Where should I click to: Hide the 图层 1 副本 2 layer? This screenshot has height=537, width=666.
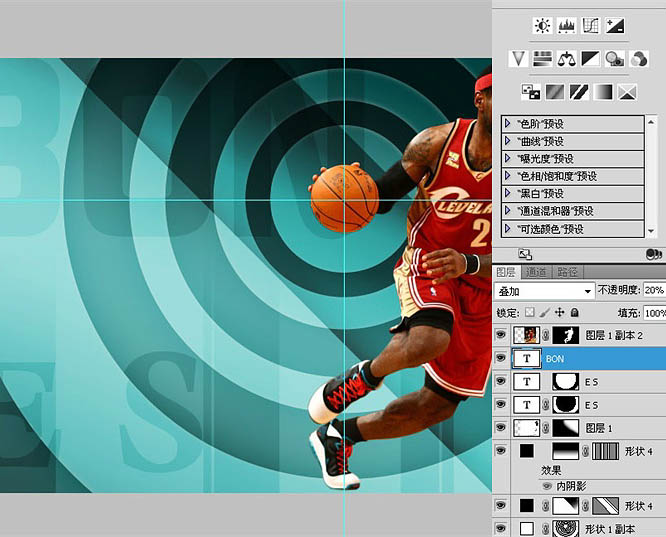click(501, 335)
